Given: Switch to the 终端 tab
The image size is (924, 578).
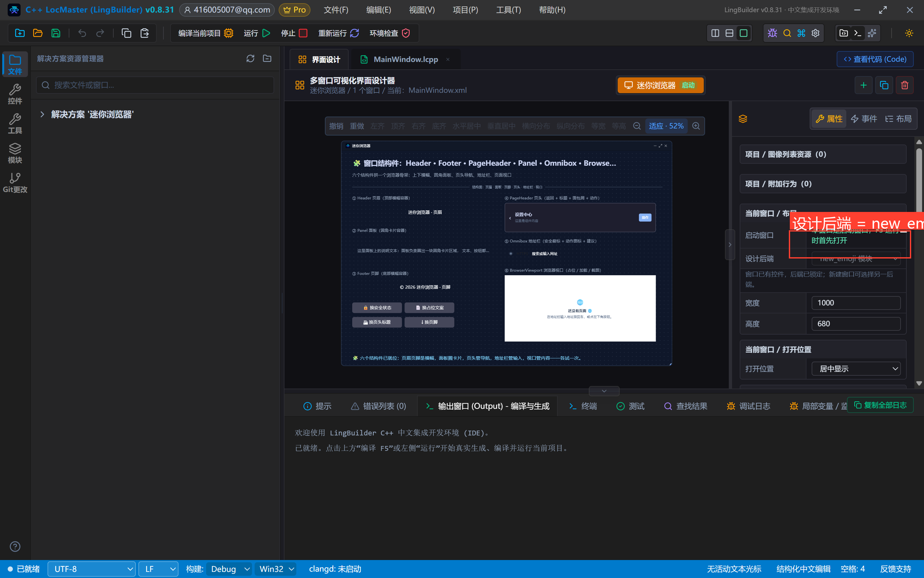Looking at the screenshot, I should pyautogui.click(x=583, y=406).
